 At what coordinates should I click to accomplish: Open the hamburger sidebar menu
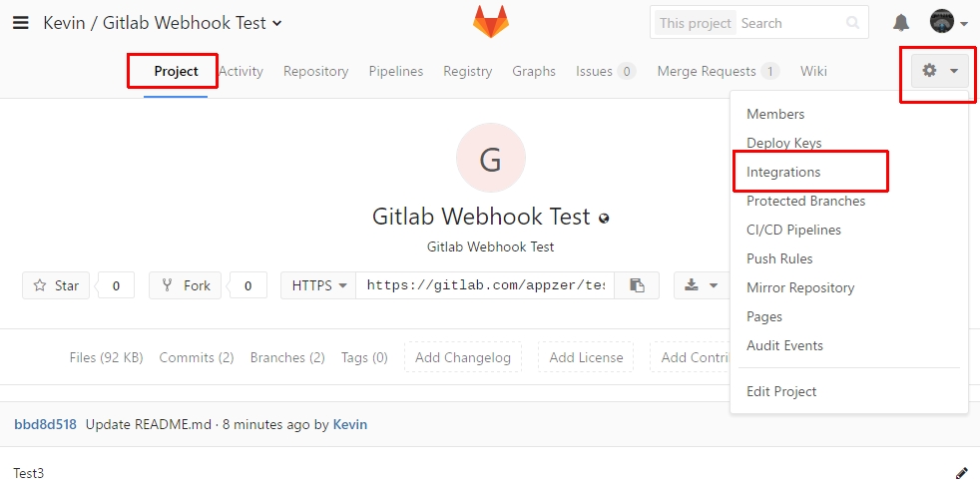point(21,23)
